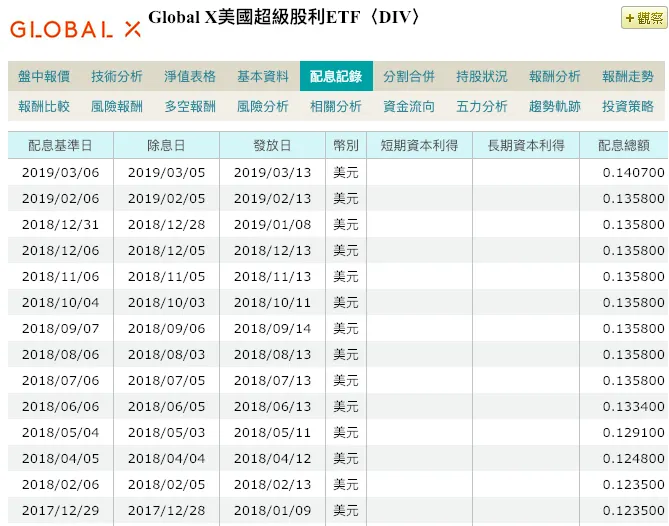Click payment date 2018/07/13

coord(272,381)
